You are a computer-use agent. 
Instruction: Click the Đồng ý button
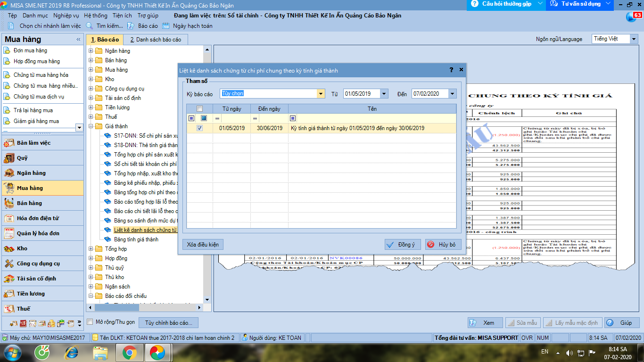(x=402, y=245)
